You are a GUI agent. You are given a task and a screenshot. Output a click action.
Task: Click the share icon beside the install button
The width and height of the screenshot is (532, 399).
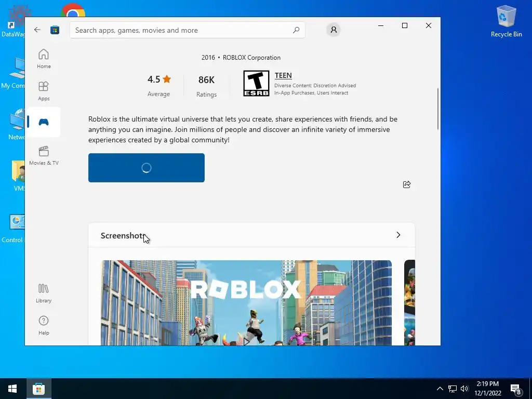click(x=406, y=184)
